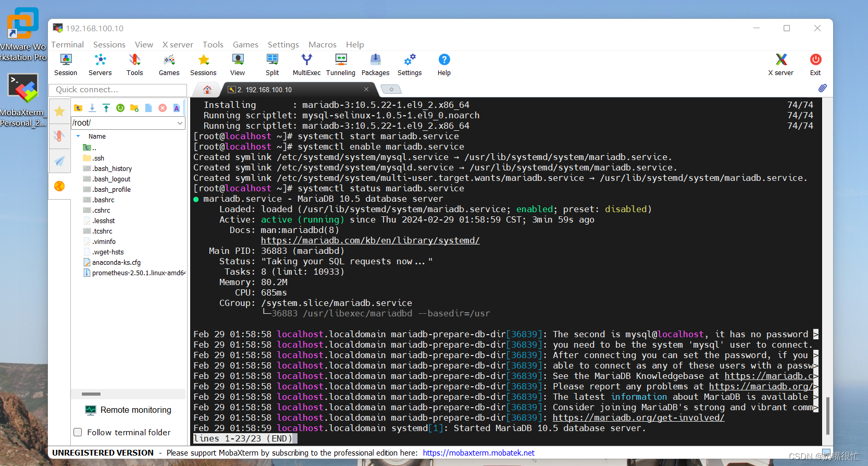Select the .lesshst file
Image resolution: width=868 pixels, height=466 pixels.
tap(99, 220)
